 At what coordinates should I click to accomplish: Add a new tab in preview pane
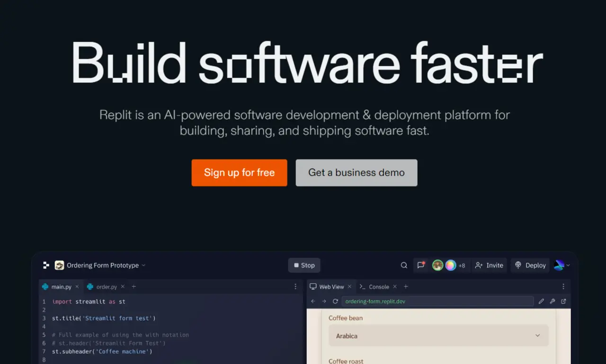(406, 287)
